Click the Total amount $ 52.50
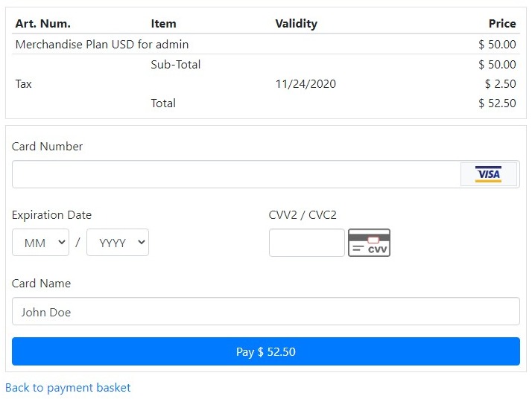Viewport: 532px width, 399px height. pos(497,103)
